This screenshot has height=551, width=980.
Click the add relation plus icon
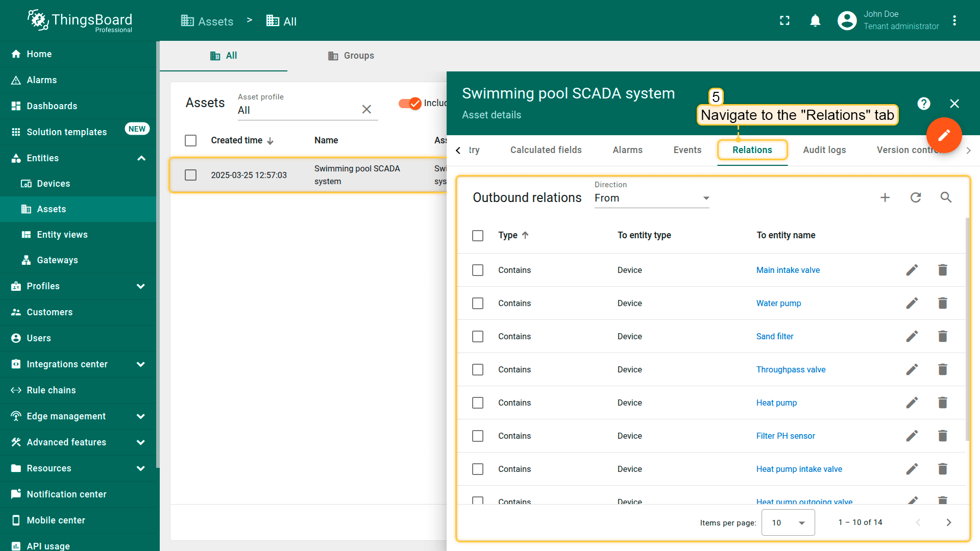(885, 197)
